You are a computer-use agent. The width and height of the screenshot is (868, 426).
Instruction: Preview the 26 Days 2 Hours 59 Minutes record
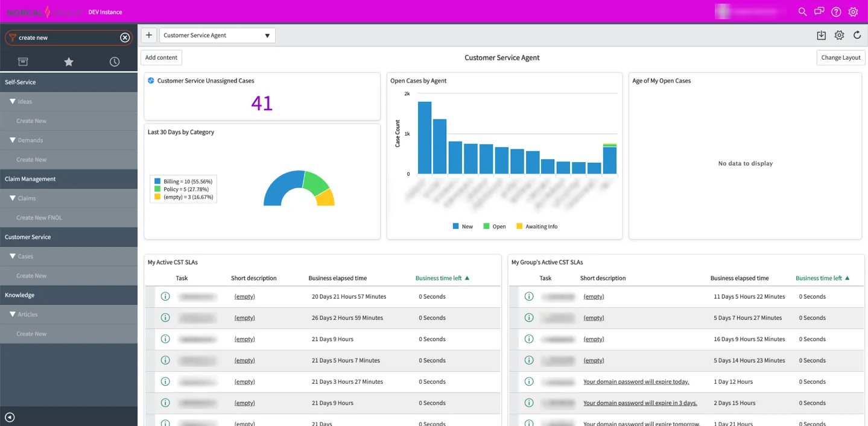coord(165,318)
